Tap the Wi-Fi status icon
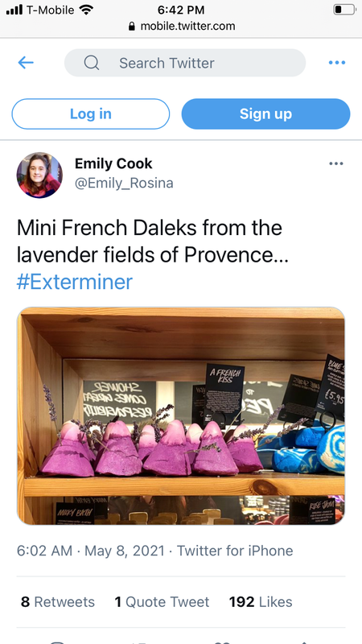The image size is (362, 644). tap(86, 9)
